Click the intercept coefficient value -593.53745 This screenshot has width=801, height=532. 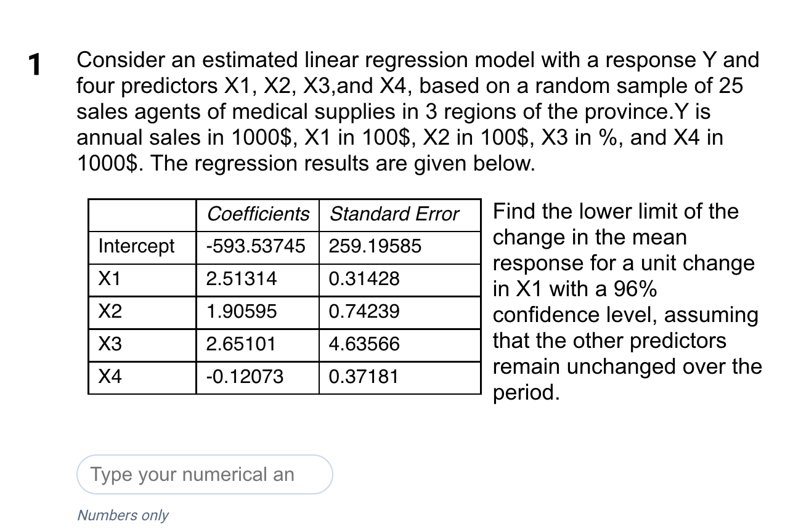coord(256,246)
